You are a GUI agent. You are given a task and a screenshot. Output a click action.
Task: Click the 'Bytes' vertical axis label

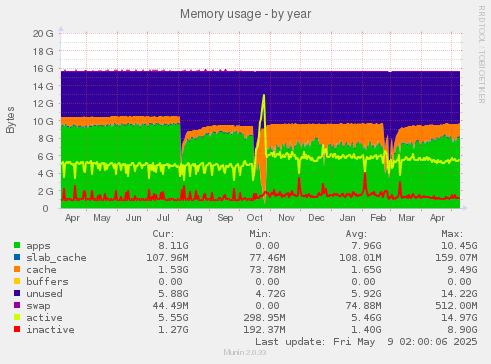10,120
